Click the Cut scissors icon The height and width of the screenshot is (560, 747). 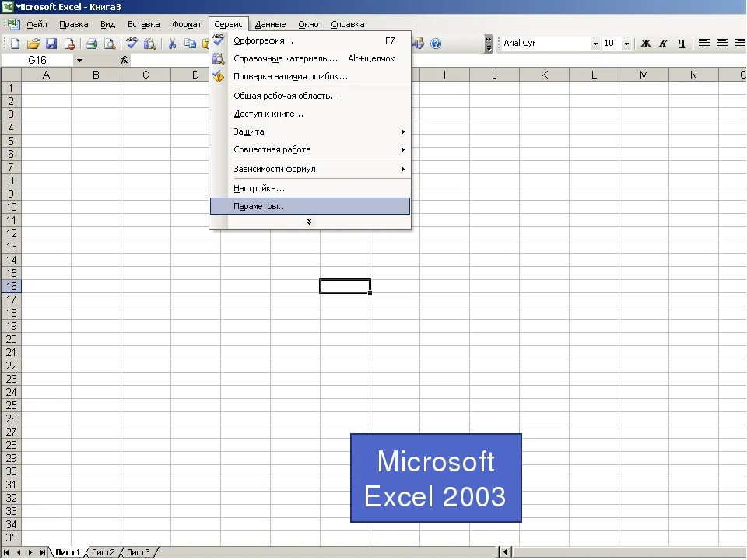(x=172, y=44)
